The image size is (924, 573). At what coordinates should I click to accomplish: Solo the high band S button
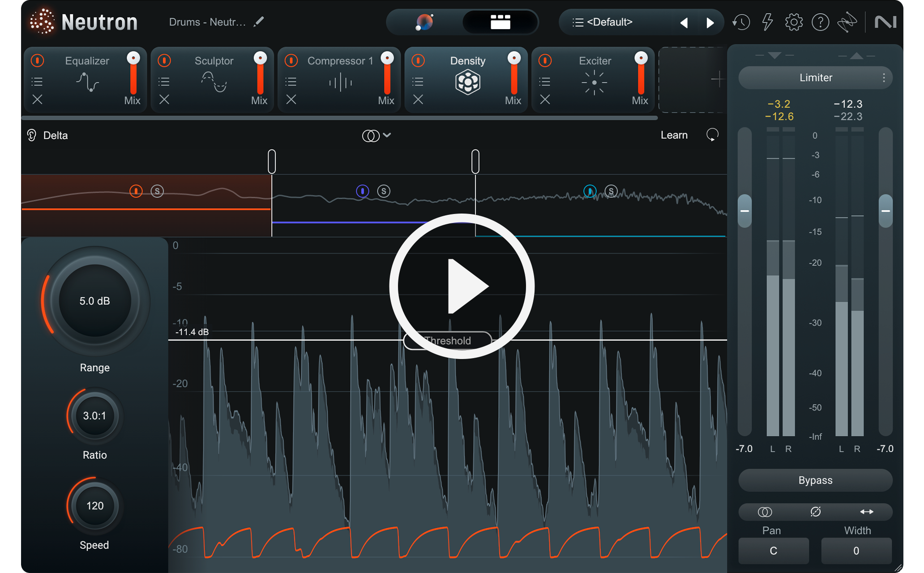tap(612, 191)
